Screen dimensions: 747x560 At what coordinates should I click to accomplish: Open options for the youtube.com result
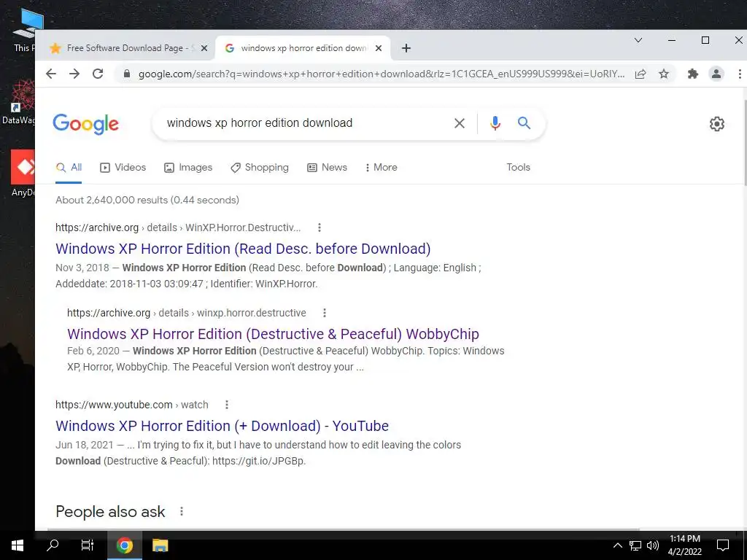[x=227, y=405]
